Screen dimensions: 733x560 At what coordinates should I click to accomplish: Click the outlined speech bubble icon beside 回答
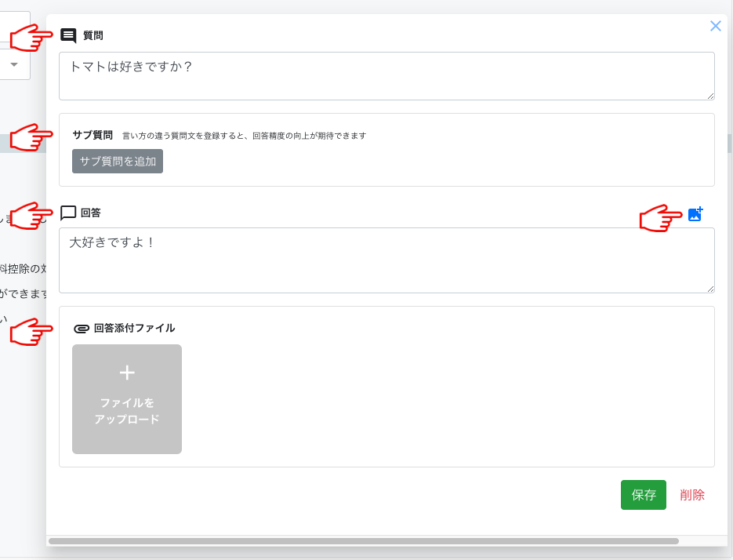[68, 213]
